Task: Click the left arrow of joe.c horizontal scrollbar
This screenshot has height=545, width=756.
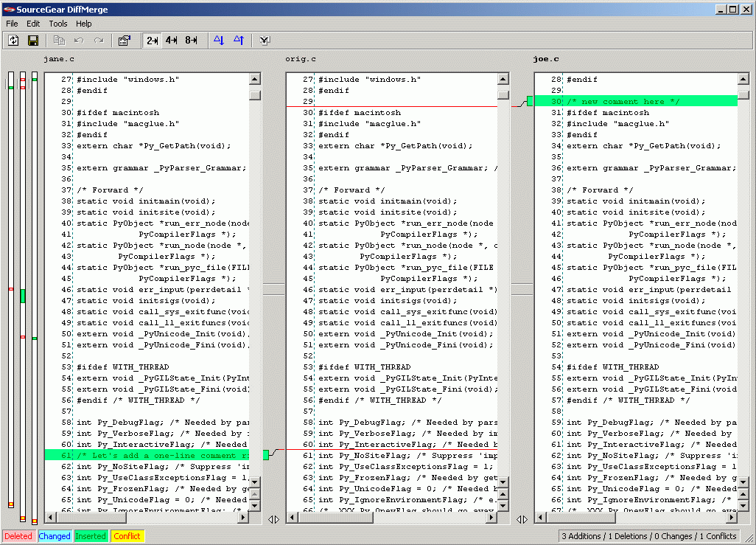Action: 540,518
